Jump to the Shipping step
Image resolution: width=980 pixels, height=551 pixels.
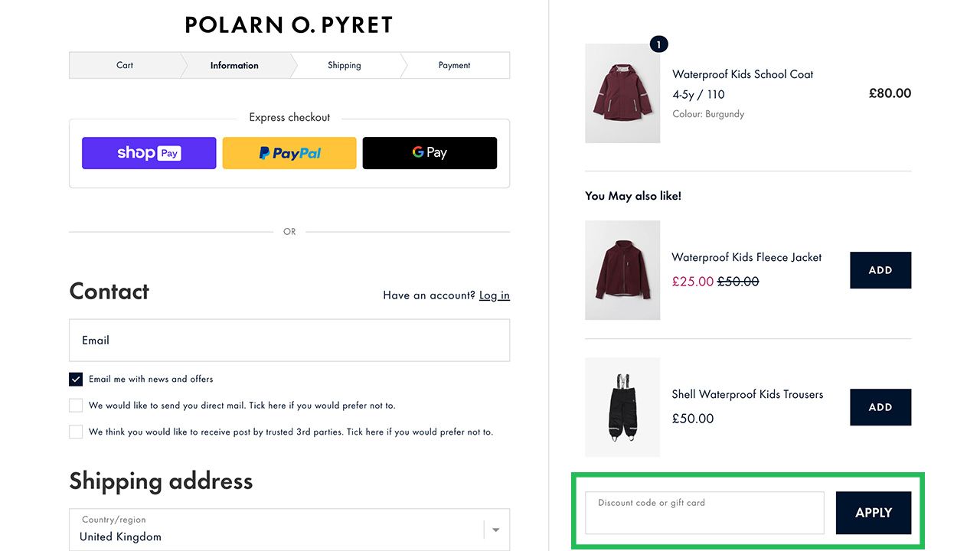pyautogui.click(x=344, y=65)
